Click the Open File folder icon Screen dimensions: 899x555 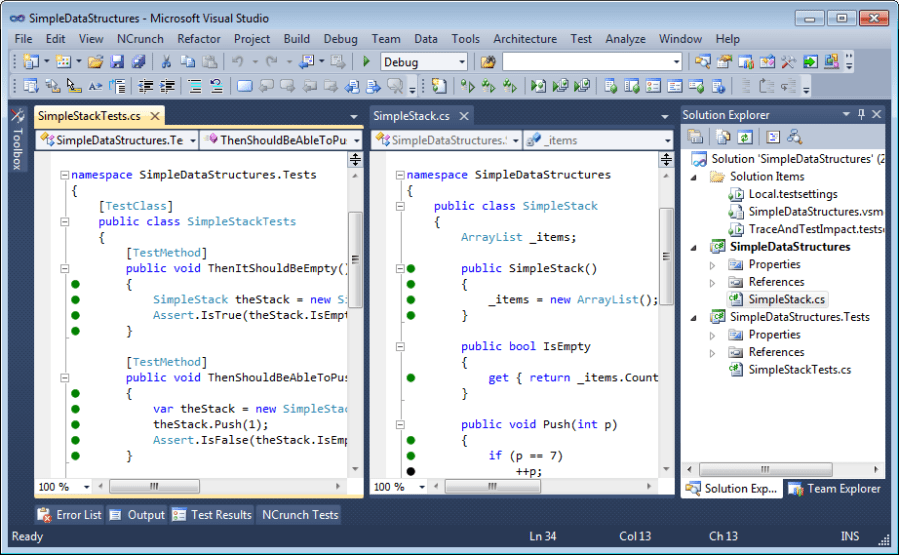tap(96, 61)
